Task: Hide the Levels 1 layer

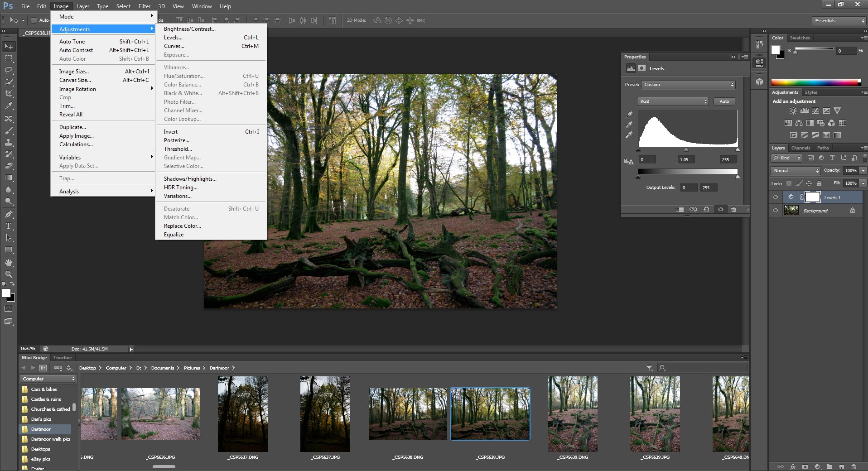Action: (776, 197)
